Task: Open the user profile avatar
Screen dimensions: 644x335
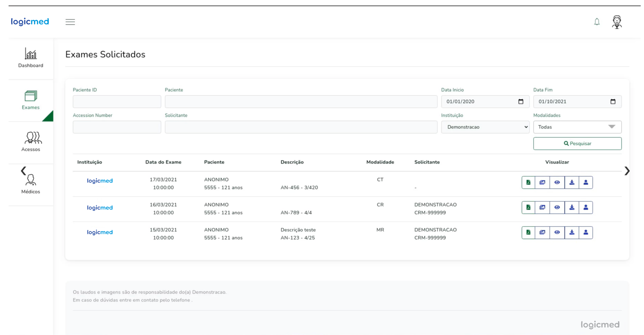Action: (x=616, y=22)
